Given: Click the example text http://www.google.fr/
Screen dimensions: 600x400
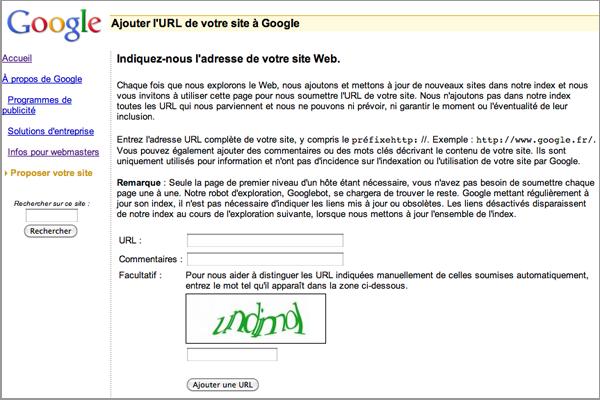Looking at the screenshot, I should pyautogui.click(x=536, y=140).
